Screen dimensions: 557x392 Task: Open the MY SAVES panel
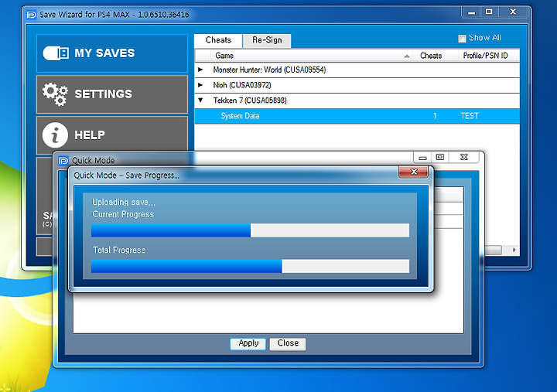click(x=112, y=53)
